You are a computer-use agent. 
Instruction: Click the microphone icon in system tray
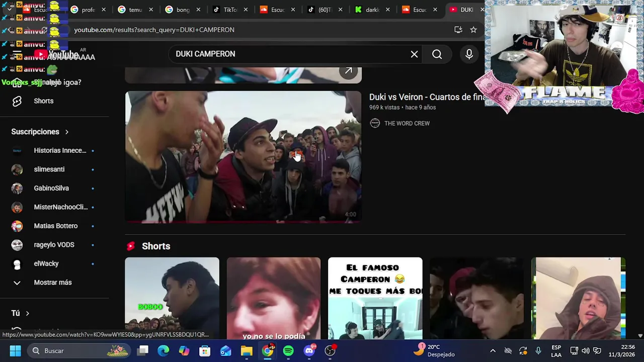538,350
